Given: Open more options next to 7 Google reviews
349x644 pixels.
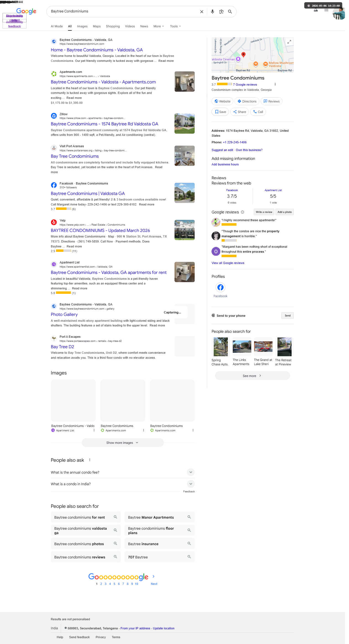Looking at the screenshot, I should point(275,84).
